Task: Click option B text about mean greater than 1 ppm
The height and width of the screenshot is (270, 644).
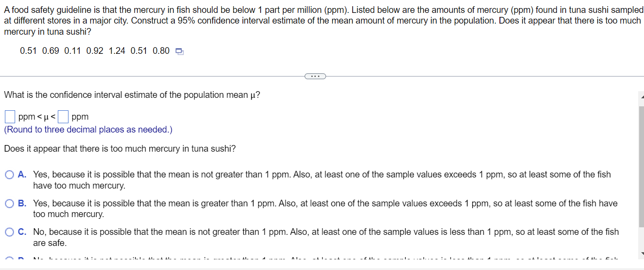Action: (325, 209)
